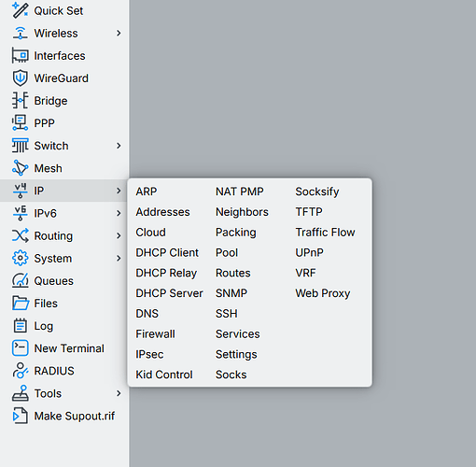Expand the IPv6 submenu chevron
476x467 pixels.
point(119,213)
